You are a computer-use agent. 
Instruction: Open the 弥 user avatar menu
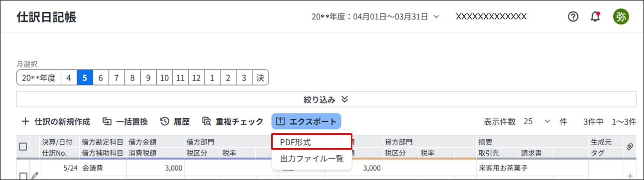coord(621,16)
